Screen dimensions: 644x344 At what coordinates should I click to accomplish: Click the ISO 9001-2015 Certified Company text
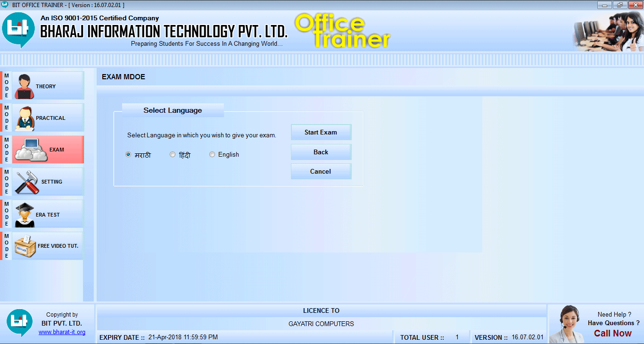(99, 18)
